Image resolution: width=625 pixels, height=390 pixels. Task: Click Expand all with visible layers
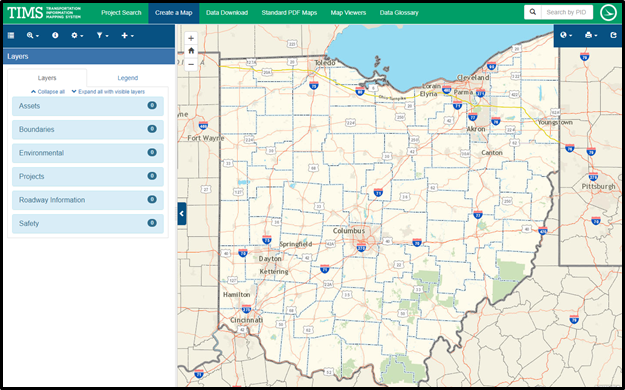[108, 92]
